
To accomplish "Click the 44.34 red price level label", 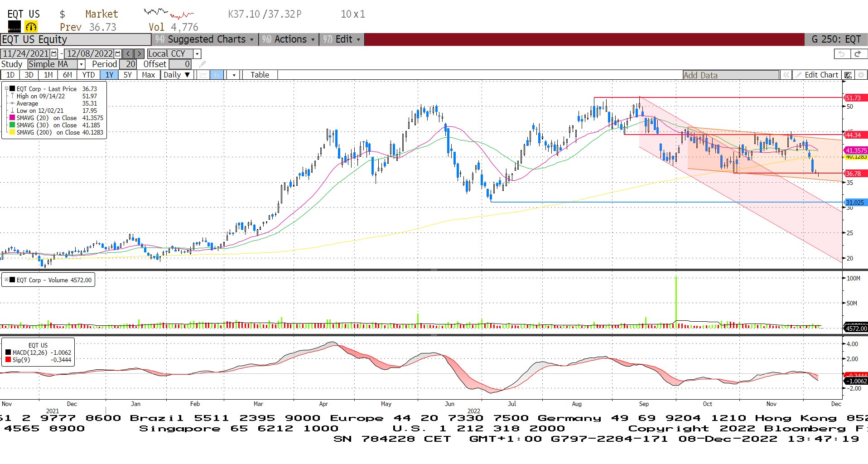I will tap(855, 135).
